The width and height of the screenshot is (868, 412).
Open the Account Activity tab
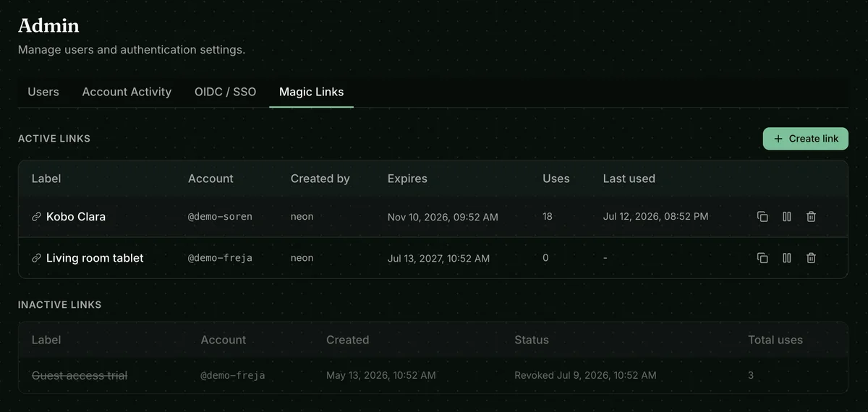tap(127, 92)
